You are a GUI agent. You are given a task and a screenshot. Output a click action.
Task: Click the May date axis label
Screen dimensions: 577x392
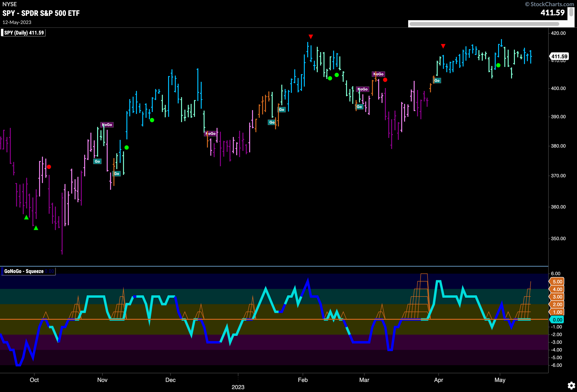point(500,380)
